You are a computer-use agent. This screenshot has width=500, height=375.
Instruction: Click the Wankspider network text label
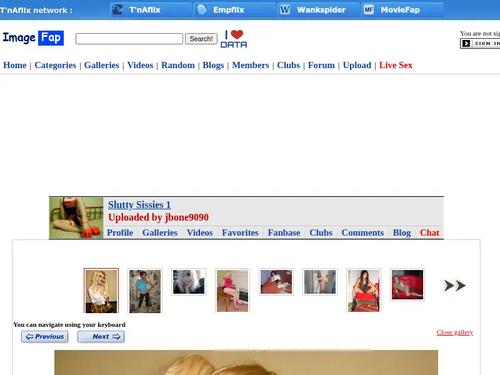click(321, 10)
